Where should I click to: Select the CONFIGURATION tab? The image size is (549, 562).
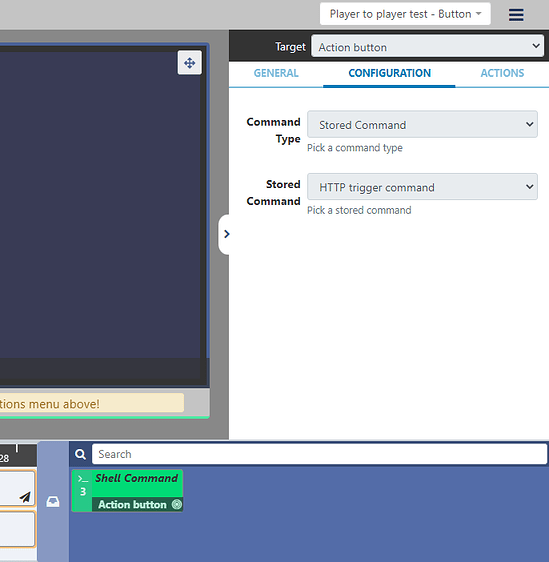pos(390,73)
